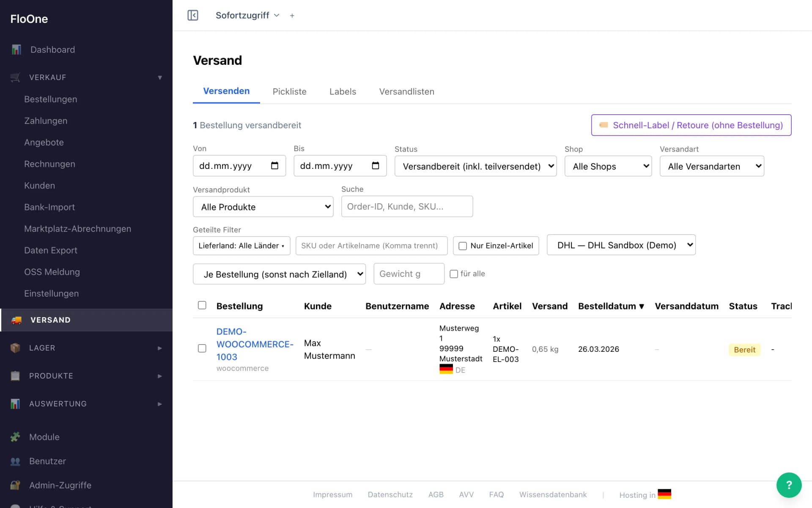This screenshot has width=812, height=508.
Task: Switch to the Pickliste tab
Action: [x=290, y=91]
